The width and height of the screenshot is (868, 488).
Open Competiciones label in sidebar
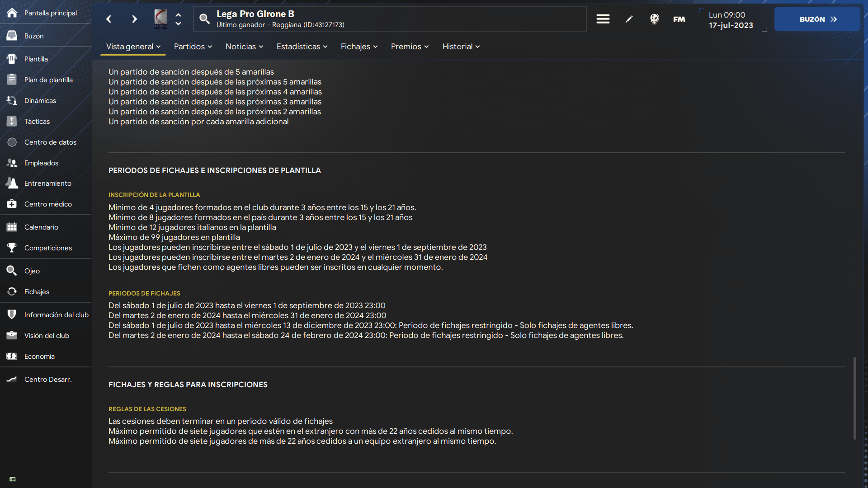pyautogui.click(x=48, y=248)
